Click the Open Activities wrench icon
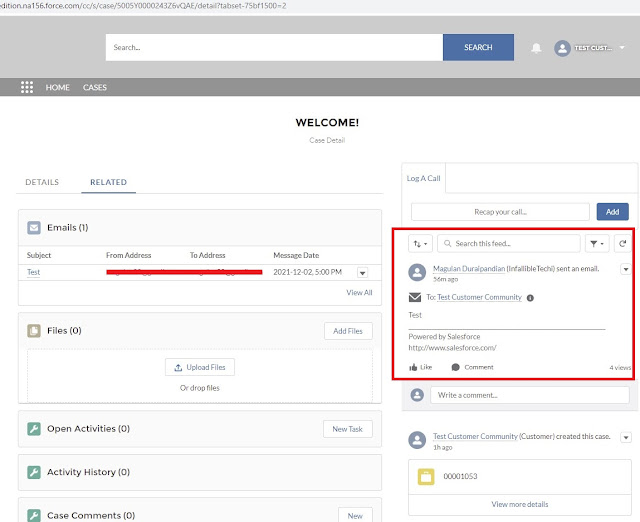Viewport: 640px width, 522px height. click(34, 429)
